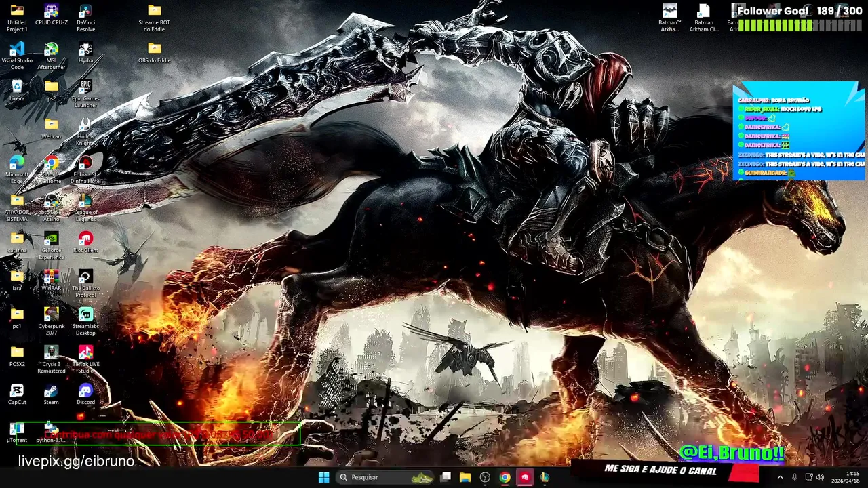The image size is (868, 488).
Task: Open the ps2 folder
Action: coord(52,91)
